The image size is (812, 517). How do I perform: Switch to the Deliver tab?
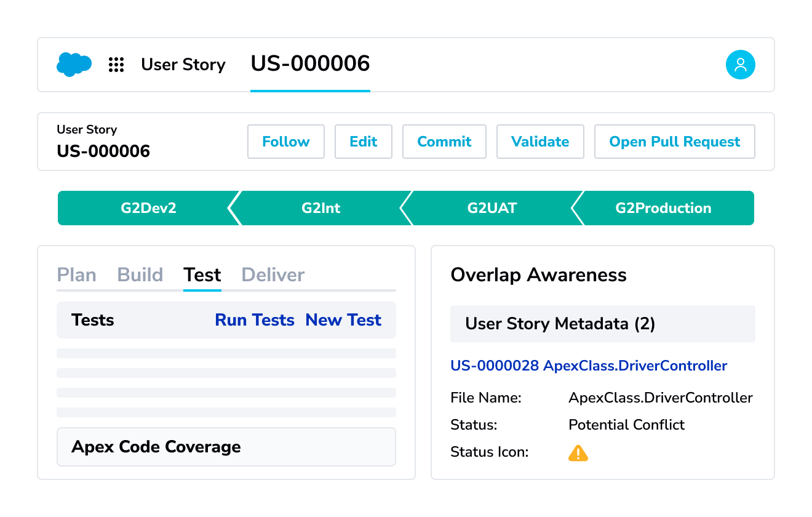[273, 275]
